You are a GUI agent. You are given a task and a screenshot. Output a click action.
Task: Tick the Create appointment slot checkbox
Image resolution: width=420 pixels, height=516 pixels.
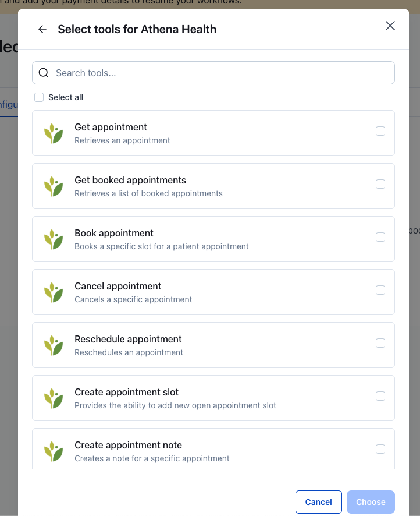380,396
